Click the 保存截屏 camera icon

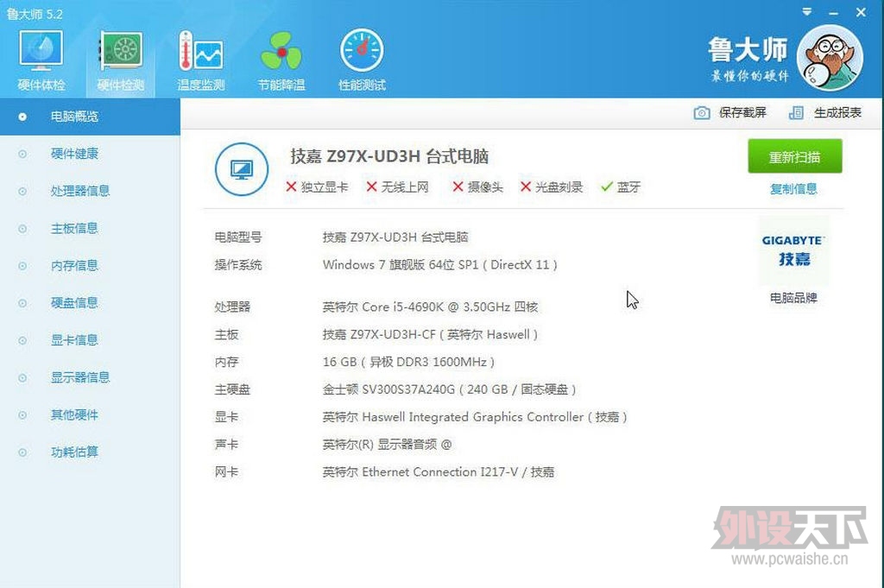[x=701, y=113]
